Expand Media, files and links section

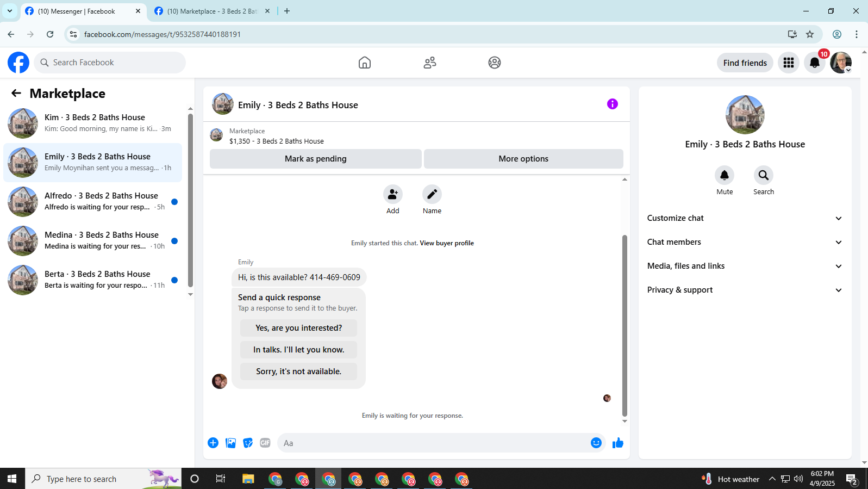point(745,266)
